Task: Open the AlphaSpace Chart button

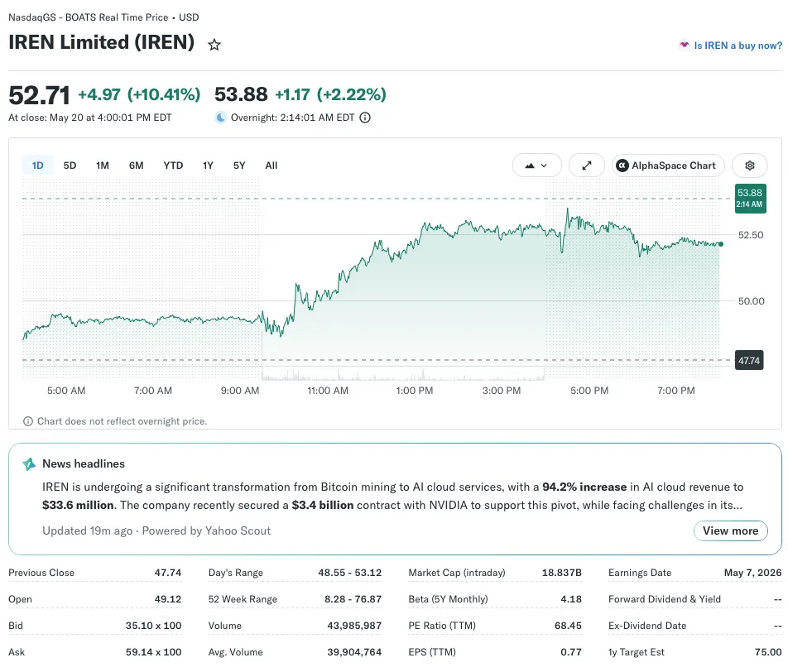Action: [668, 166]
